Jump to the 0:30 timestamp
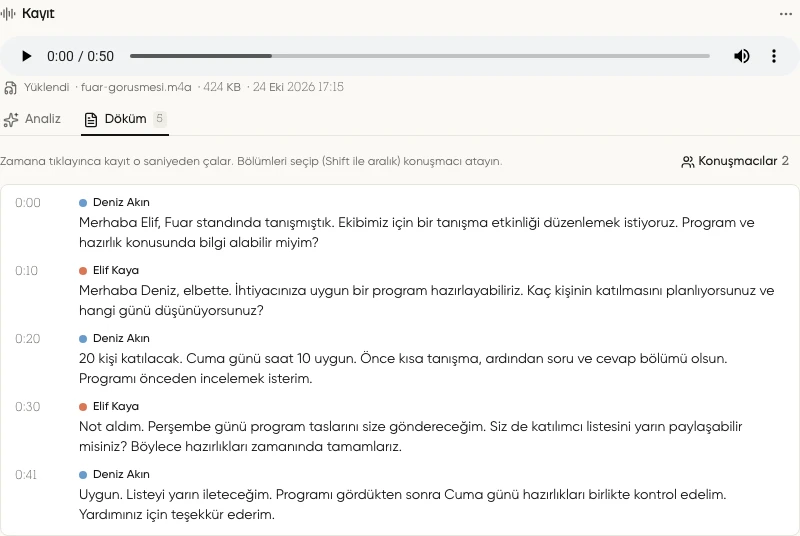Image resolution: width=800 pixels, height=536 pixels. click(28, 406)
